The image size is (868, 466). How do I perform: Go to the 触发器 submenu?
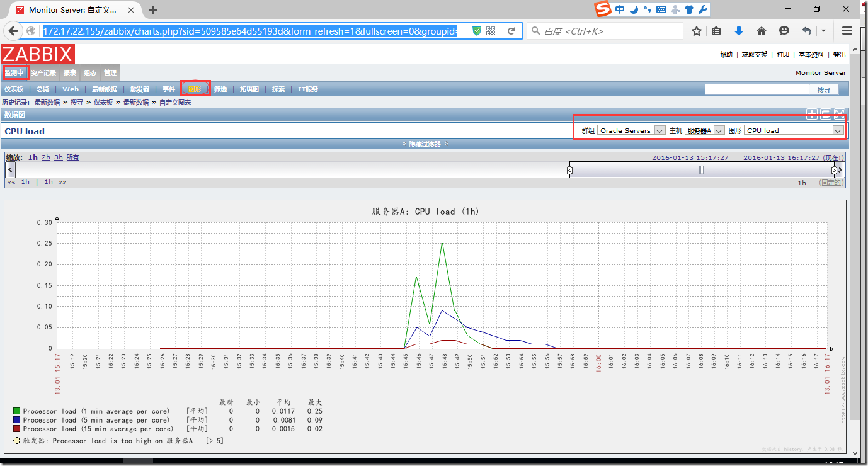[140, 89]
